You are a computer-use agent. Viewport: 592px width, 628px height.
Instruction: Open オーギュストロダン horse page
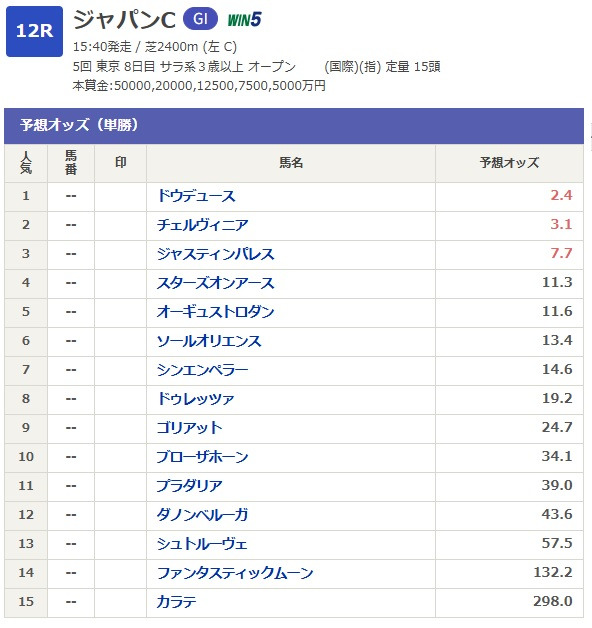215,312
